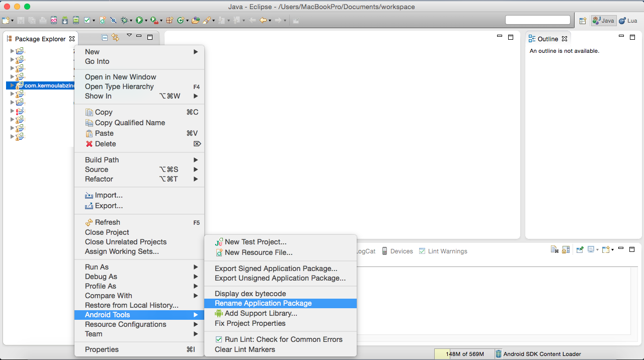This screenshot has width=644, height=360.
Task: Open the Android Virtual Device Manager icon
Action: [76, 21]
